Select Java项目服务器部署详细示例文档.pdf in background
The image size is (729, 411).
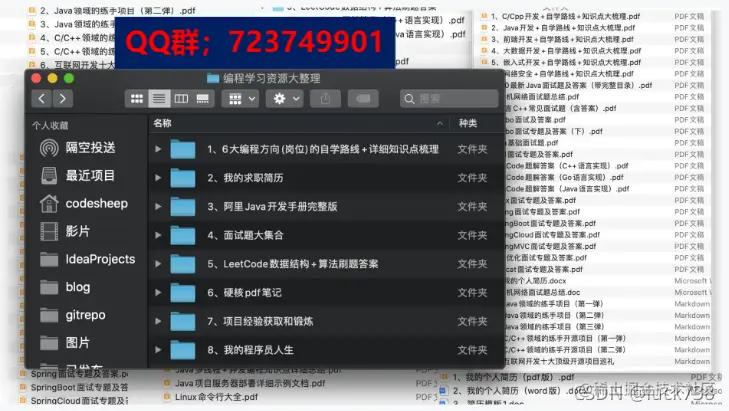[x=250, y=384]
